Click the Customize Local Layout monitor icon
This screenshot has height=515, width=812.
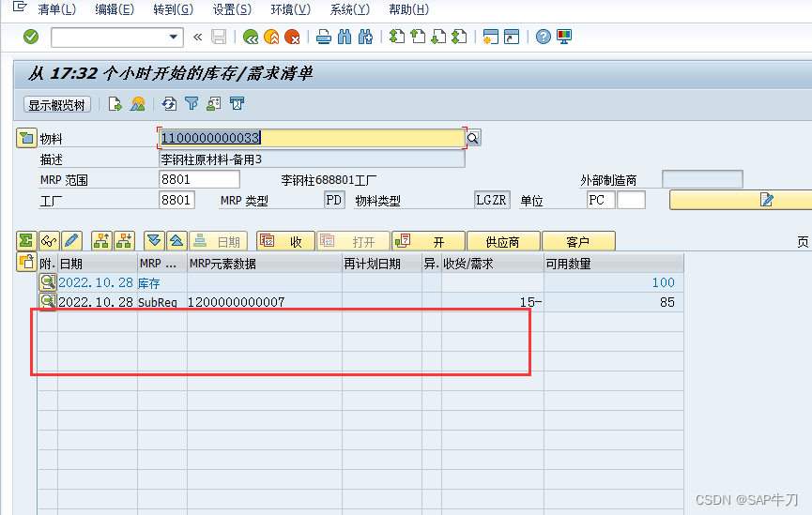pos(564,37)
